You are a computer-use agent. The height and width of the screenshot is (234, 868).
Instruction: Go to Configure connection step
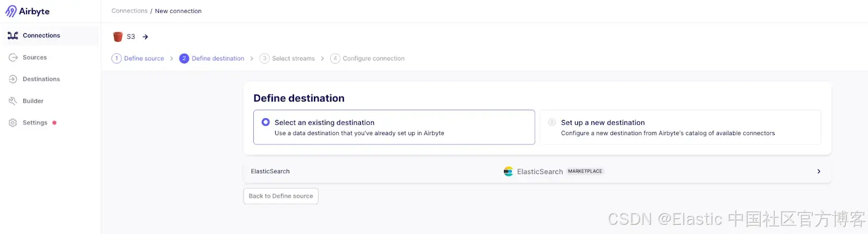pyautogui.click(x=367, y=59)
